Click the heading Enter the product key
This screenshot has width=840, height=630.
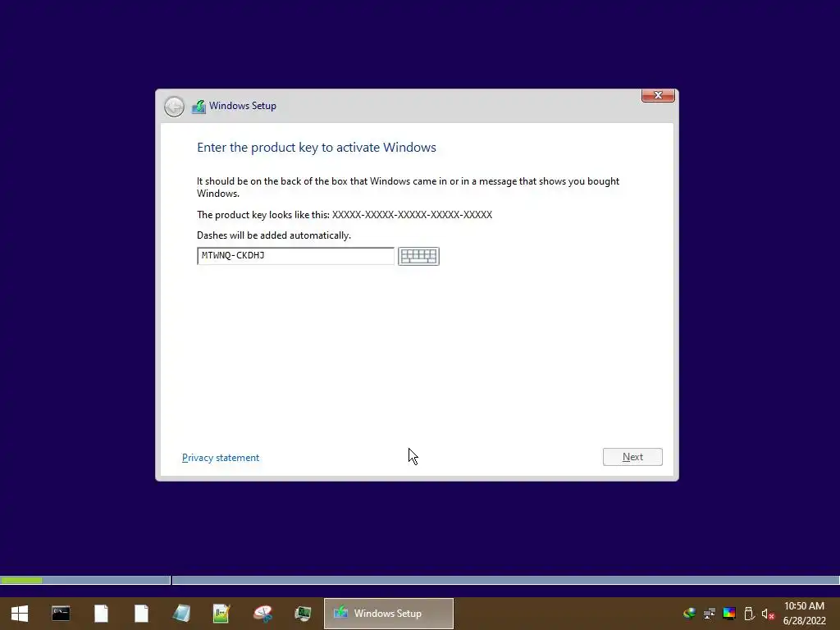(316, 148)
